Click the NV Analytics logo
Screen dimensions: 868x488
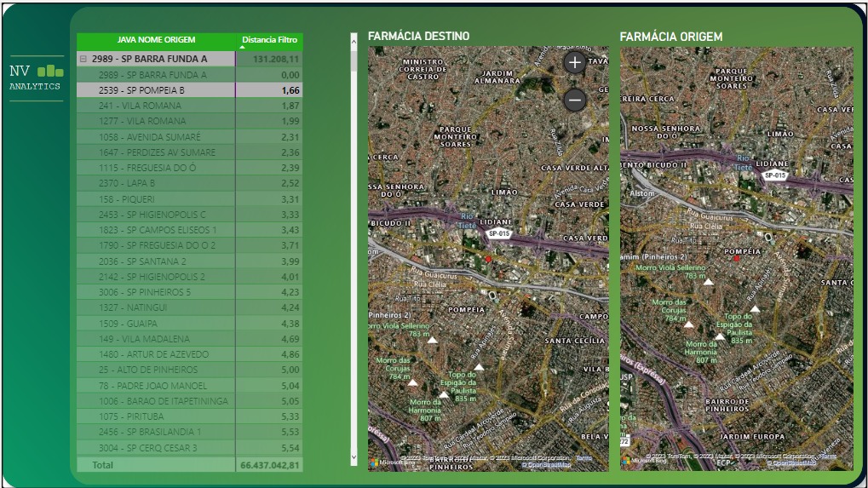36,78
